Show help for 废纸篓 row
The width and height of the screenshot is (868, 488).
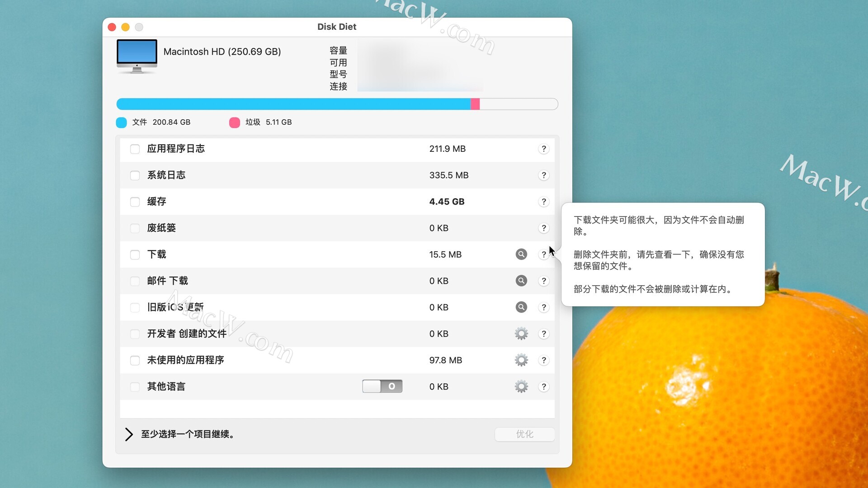[x=544, y=228]
